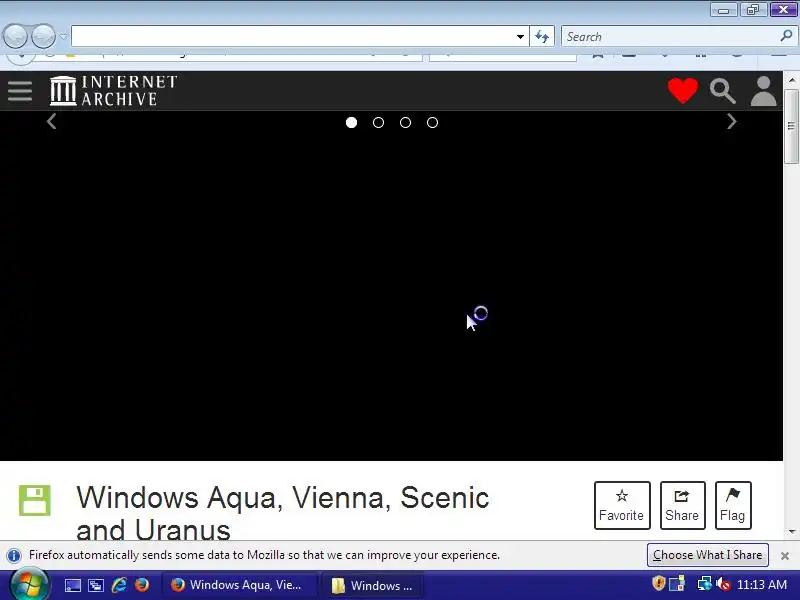Click the Share button
The image size is (800, 600).
(682, 505)
